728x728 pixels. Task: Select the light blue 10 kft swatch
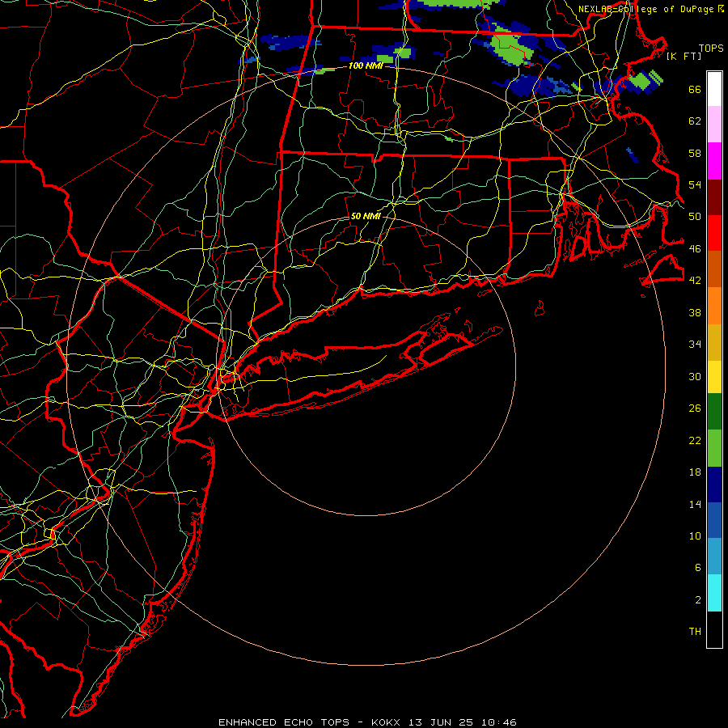[714, 557]
